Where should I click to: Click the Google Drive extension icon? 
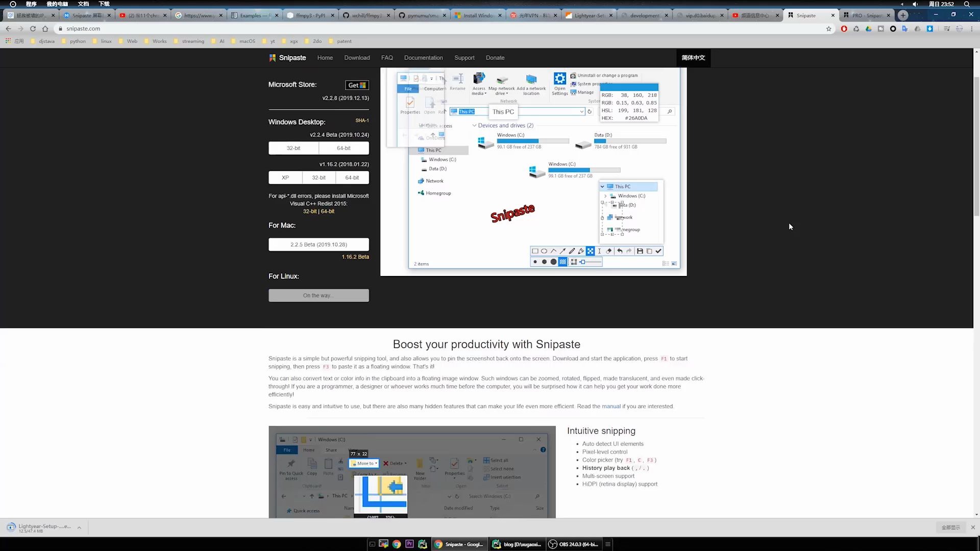click(868, 29)
